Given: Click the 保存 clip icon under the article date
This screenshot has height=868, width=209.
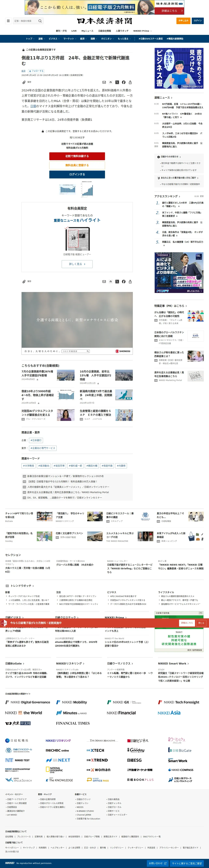Looking at the screenshot, I should 24,82.
